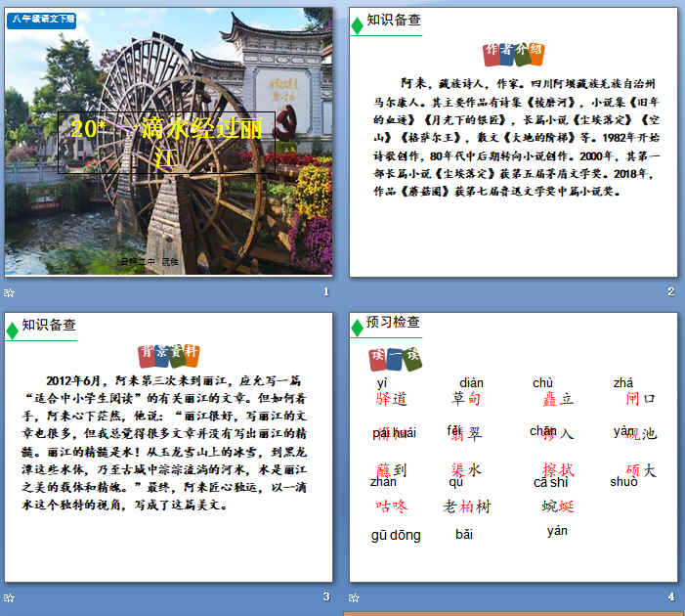Click the animation star icon under slide 3
685x616 pixels.
(9, 597)
